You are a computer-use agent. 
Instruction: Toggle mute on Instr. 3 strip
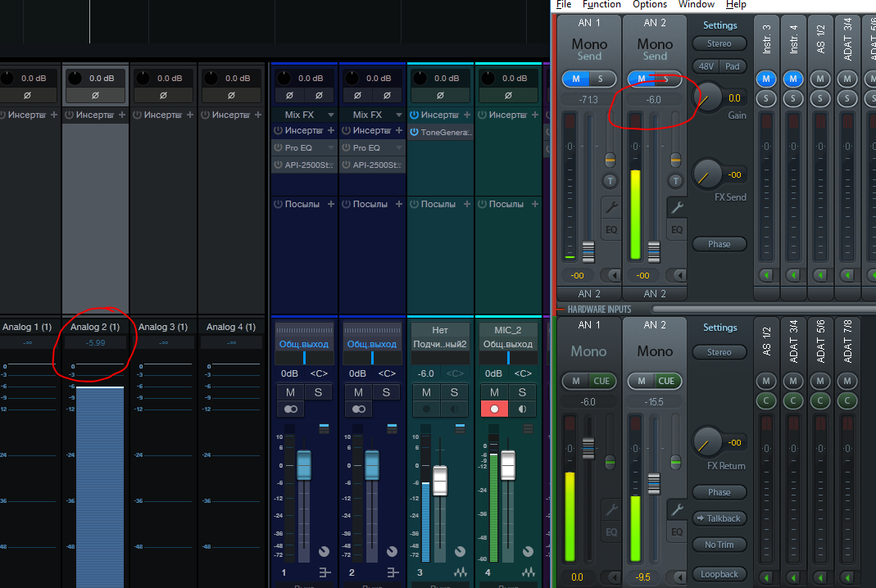click(x=766, y=79)
